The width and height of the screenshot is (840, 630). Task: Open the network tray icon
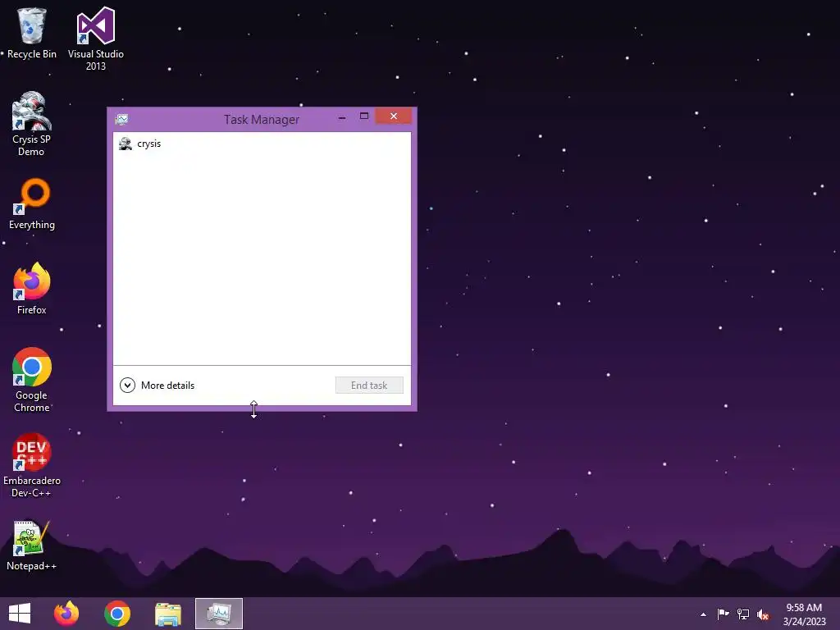(x=743, y=614)
